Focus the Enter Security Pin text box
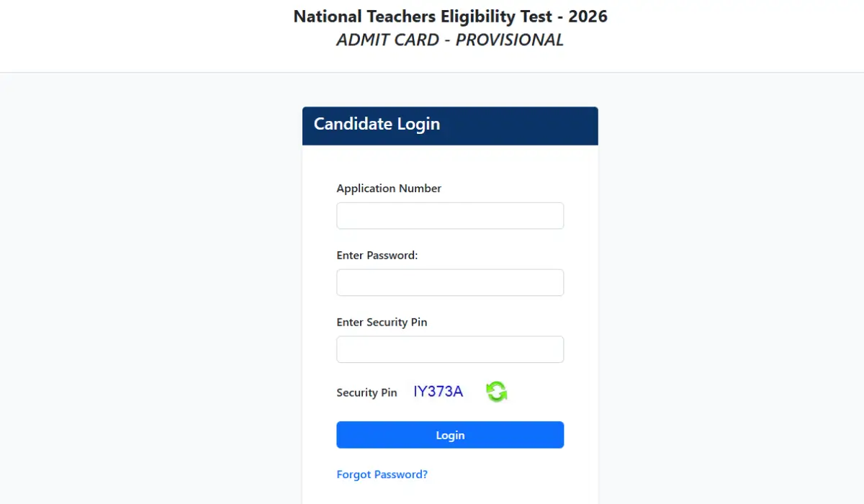 (450, 349)
